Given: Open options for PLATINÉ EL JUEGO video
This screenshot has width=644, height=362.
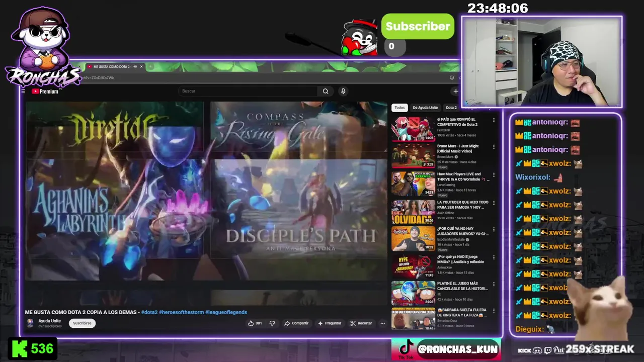Looking at the screenshot, I should point(494,285).
